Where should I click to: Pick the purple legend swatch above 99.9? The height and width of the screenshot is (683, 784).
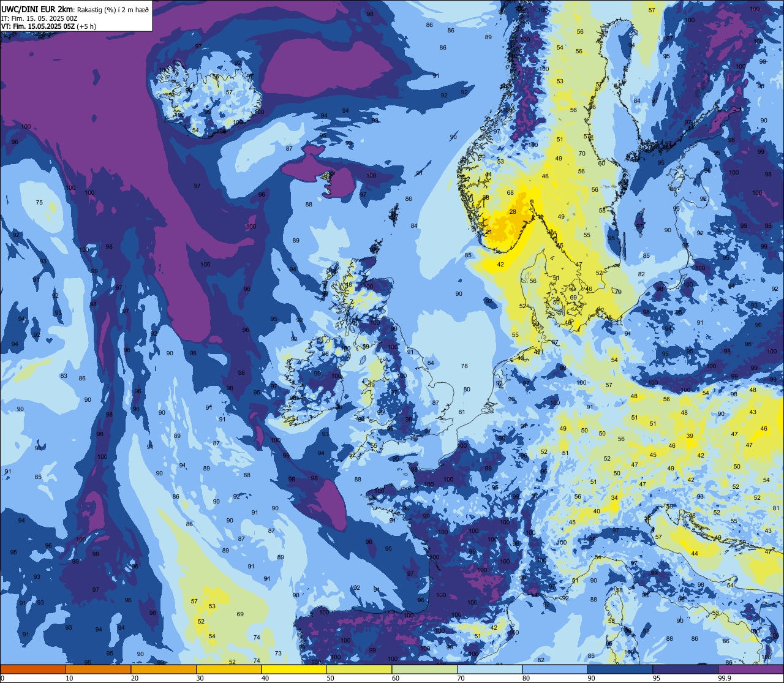coord(750,669)
